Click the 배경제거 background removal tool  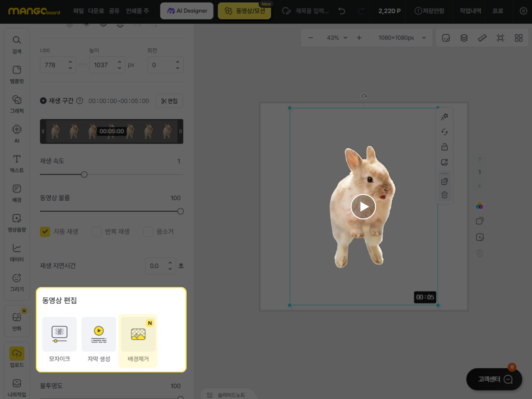(138, 341)
